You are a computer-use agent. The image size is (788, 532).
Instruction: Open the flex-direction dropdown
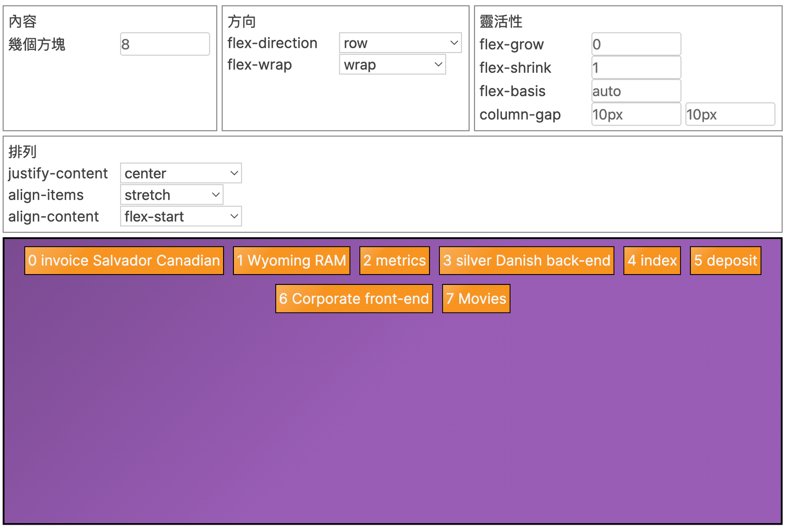(x=400, y=43)
